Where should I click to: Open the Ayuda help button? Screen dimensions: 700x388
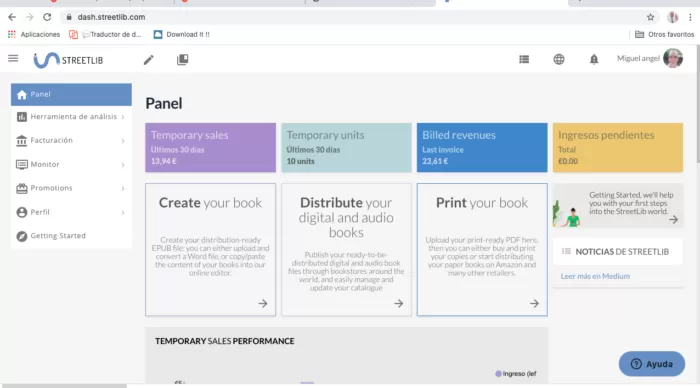tap(652, 364)
